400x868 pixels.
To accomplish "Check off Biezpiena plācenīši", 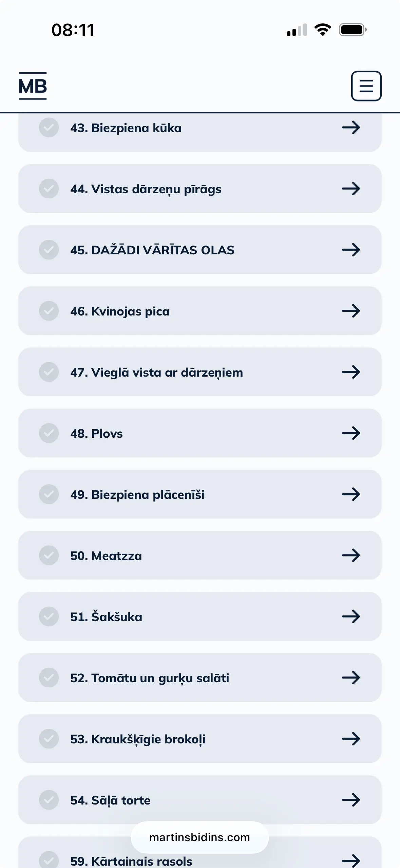I will (x=49, y=494).
